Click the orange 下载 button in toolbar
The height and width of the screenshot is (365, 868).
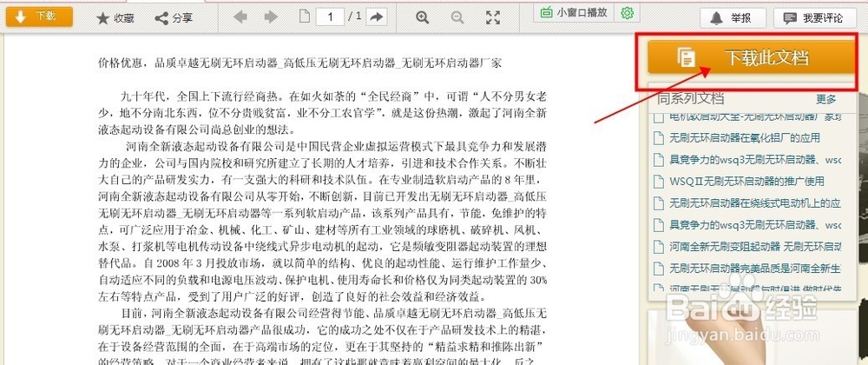(39, 17)
